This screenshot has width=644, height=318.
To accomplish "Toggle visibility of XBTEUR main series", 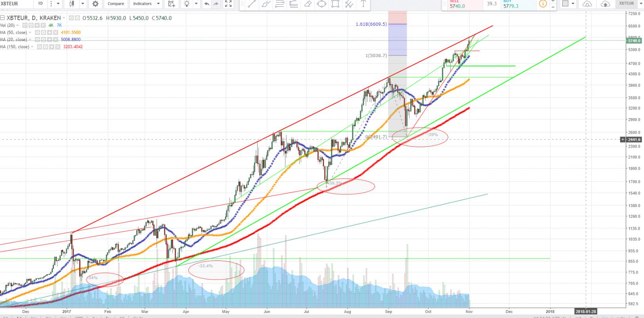I will point(71,18).
